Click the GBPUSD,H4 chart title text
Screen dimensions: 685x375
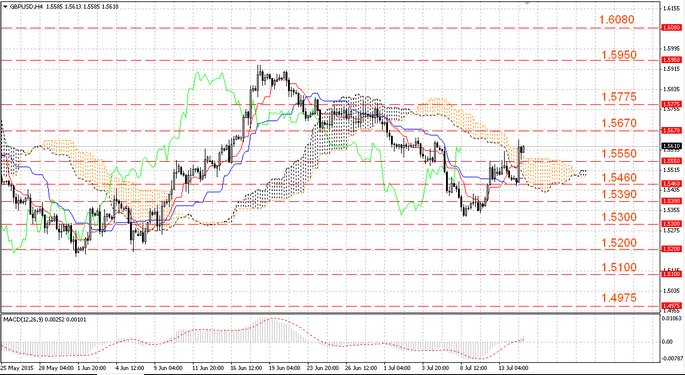26,7
